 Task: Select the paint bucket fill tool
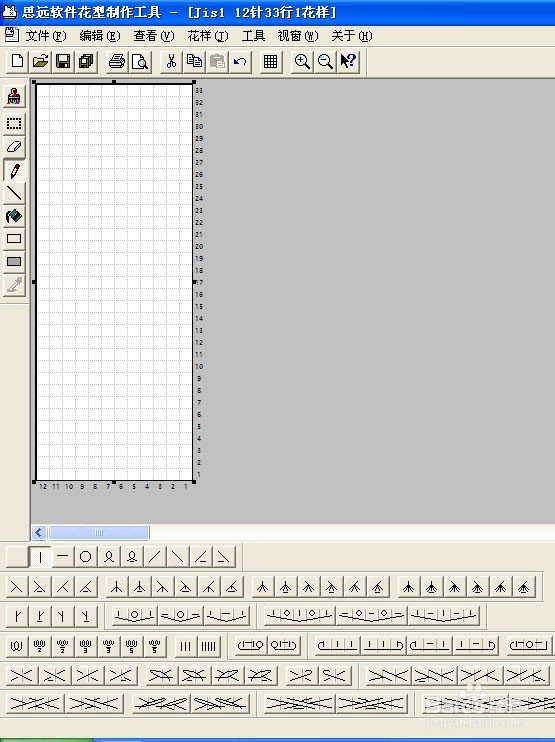point(14,216)
